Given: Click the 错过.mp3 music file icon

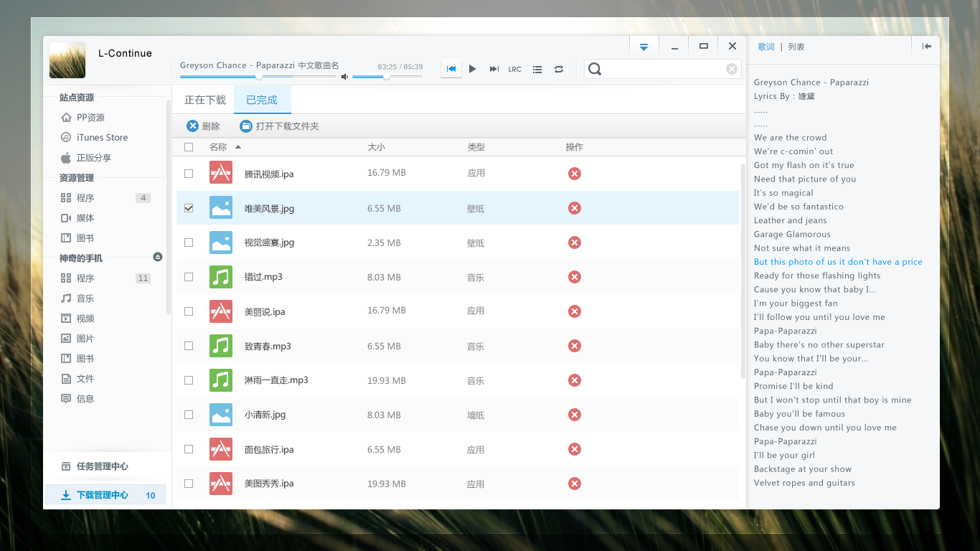Looking at the screenshot, I should coord(221,277).
